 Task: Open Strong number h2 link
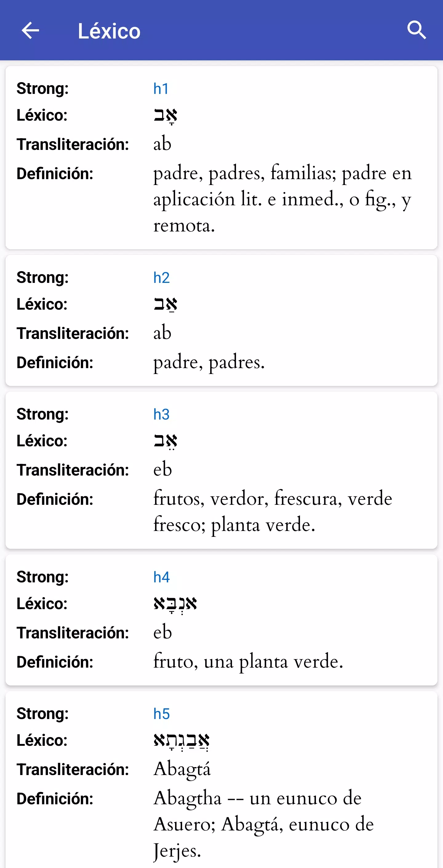[162, 278]
